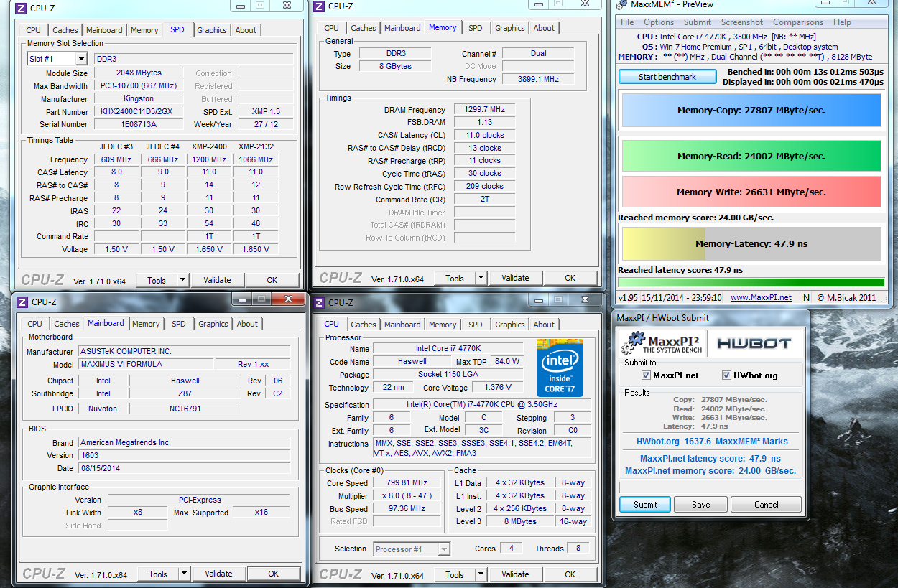This screenshot has width=898, height=588.
Task: Click Submit in the HWbot Submit dialog
Action: pos(645,505)
